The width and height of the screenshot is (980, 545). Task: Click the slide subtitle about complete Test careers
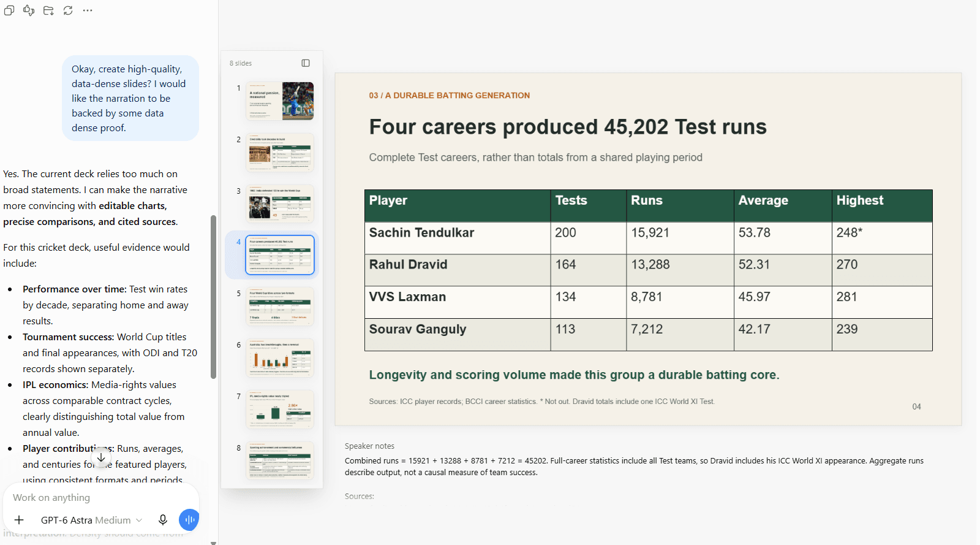pyautogui.click(x=535, y=158)
